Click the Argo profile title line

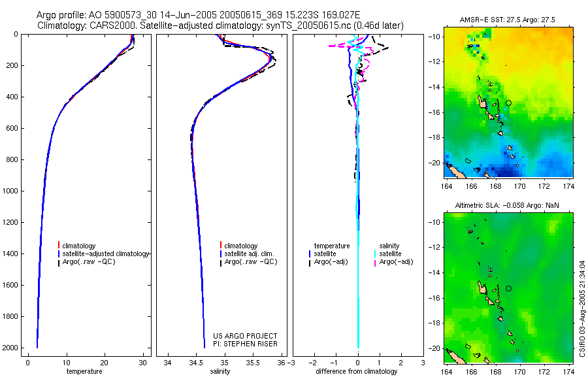click(198, 15)
